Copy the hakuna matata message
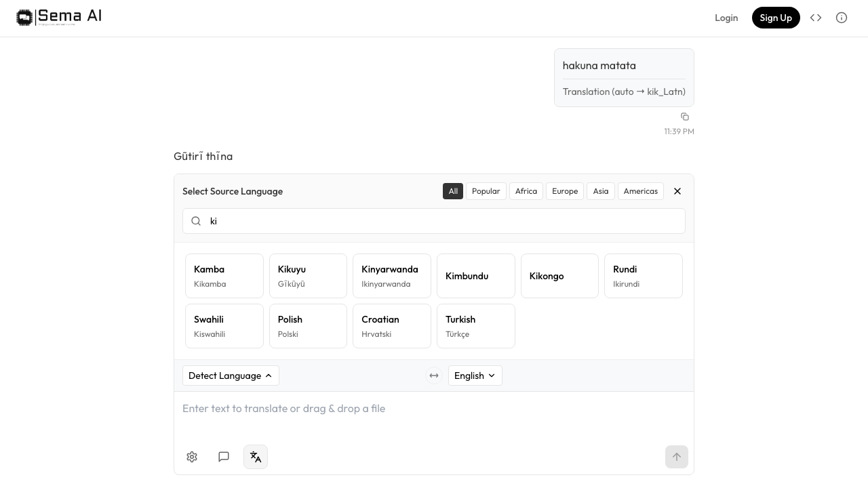 [x=685, y=117]
